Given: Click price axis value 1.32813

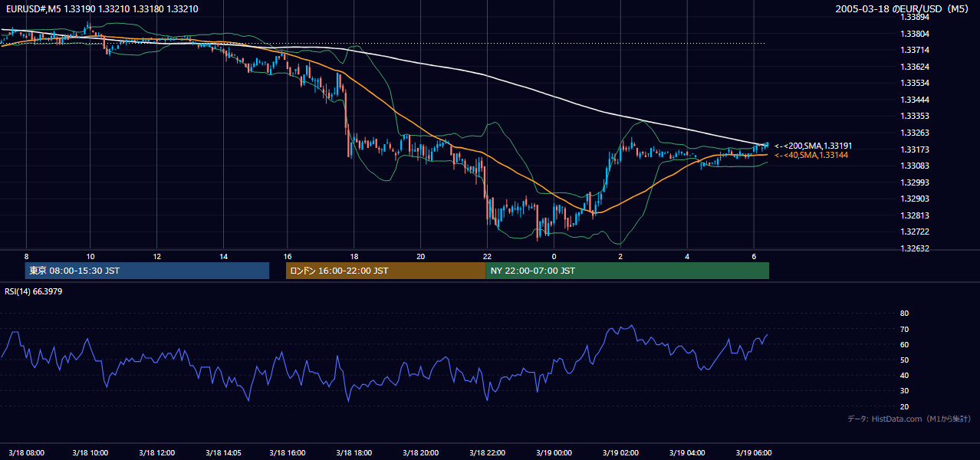Looking at the screenshot, I should click(914, 215).
